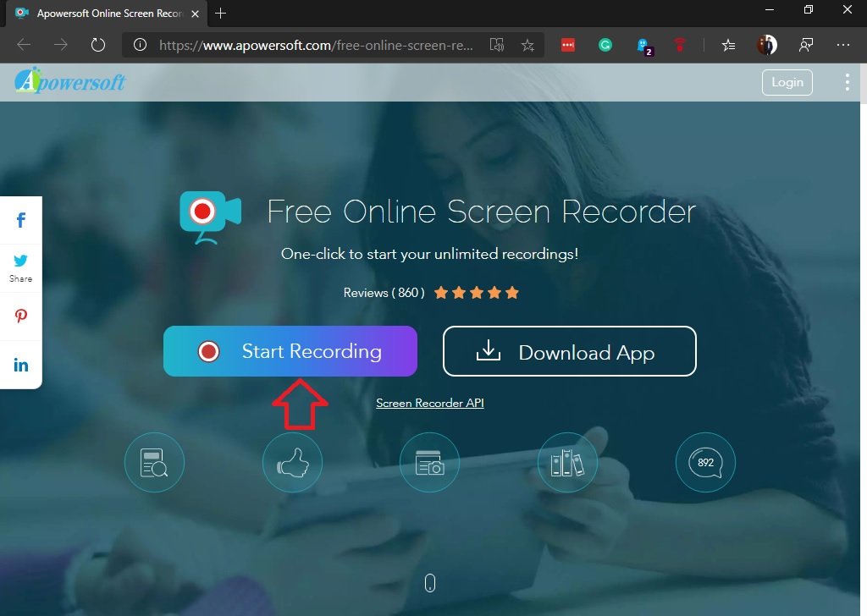Click the thumbs-up circle icon
This screenshot has height=616, width=867.
(x=292, y=462)
